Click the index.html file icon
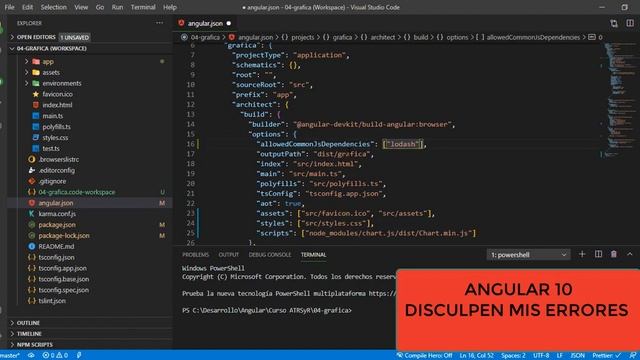640x360 pixels. 36,105
